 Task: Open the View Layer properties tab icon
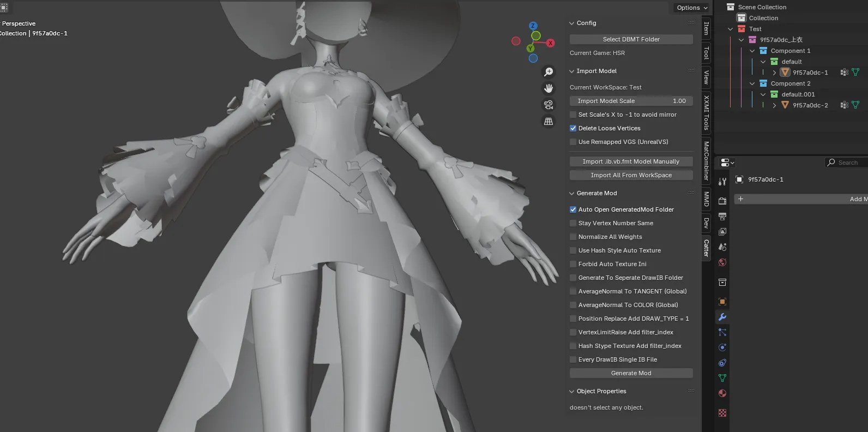(x=722, y=232)
